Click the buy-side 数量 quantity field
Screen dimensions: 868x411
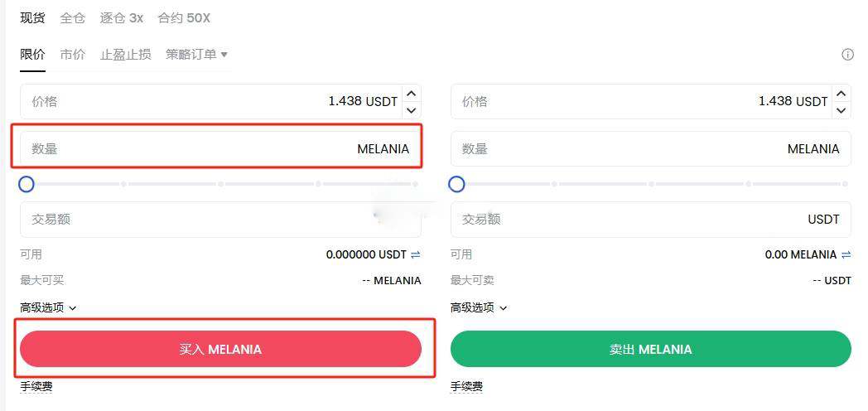click(220, 148)
